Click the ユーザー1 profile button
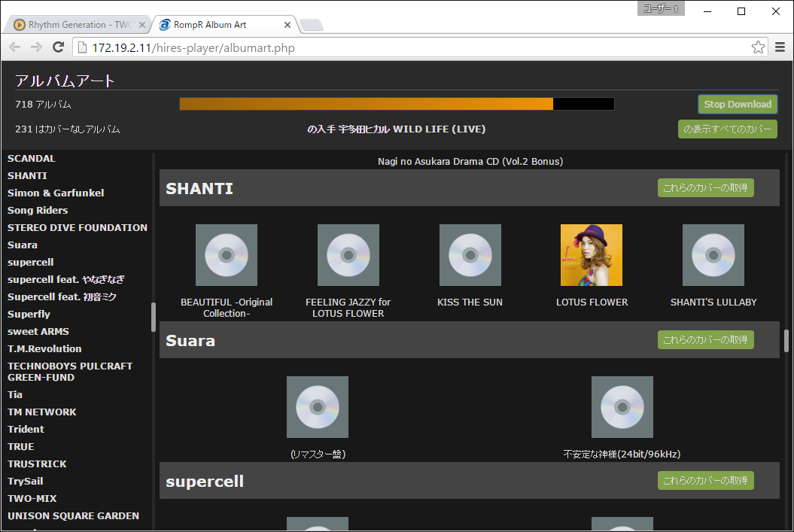 click(x=660, y=8)
